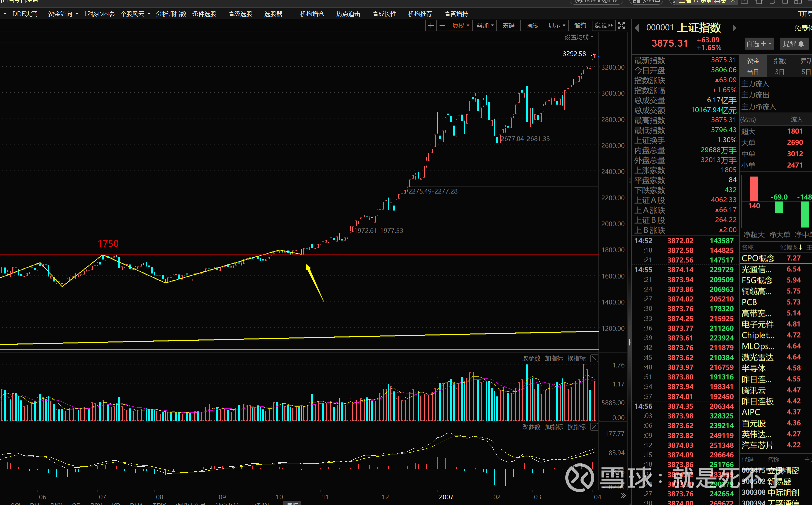
Task: Open the 复权 dropdown
Action: click(x=460, y=25)
